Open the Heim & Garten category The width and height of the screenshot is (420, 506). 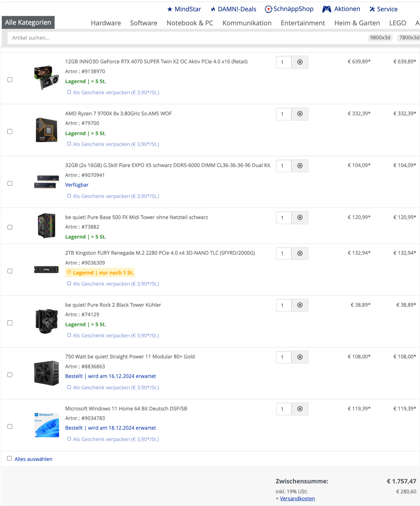357,23
